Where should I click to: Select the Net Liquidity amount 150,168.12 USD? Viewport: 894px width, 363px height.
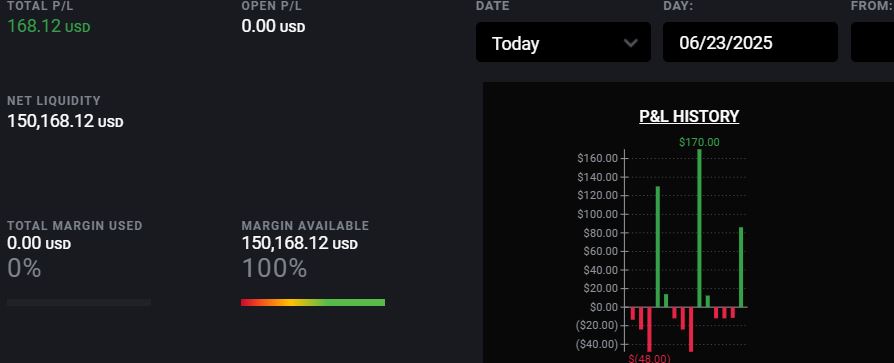[x=65, y=121]
